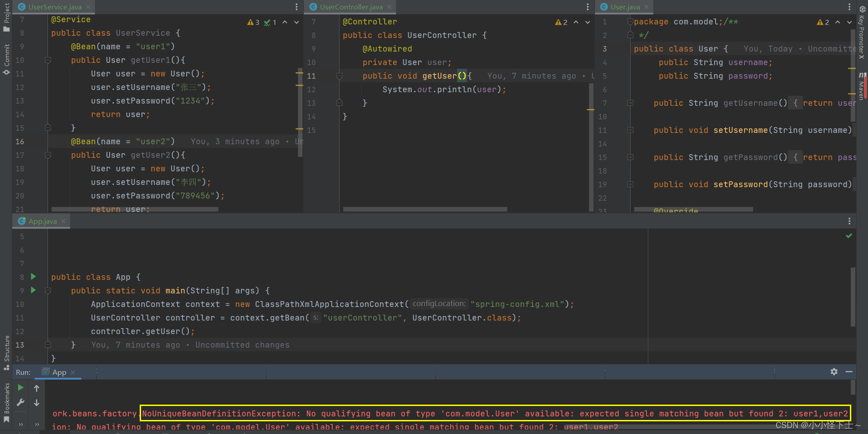Open the Bookmarks tool window

point(6,402)
